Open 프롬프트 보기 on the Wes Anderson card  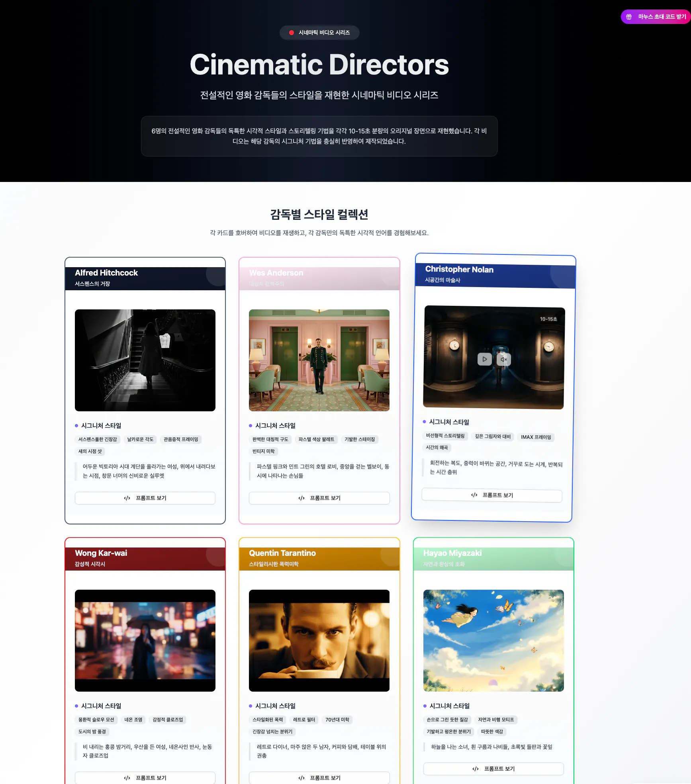[319, 498]
